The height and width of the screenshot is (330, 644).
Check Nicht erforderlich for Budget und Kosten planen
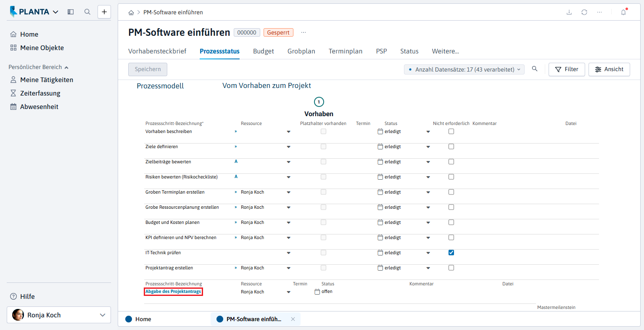pos(451,222)
